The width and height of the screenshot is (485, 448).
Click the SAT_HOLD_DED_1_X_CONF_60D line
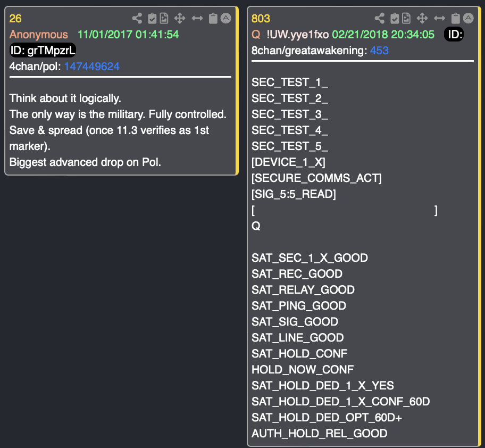340,402
